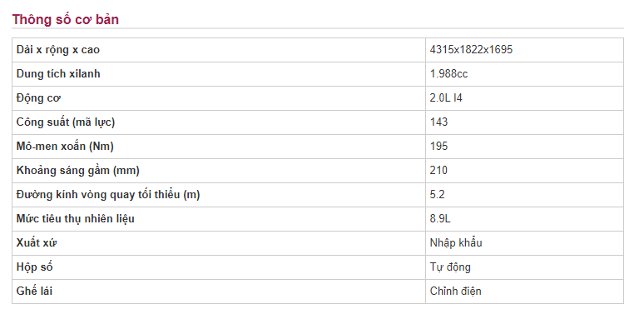This screenshot has height=324, width=644.
Task: Click the turning radius value 5.2
Action: click(437, 194)
